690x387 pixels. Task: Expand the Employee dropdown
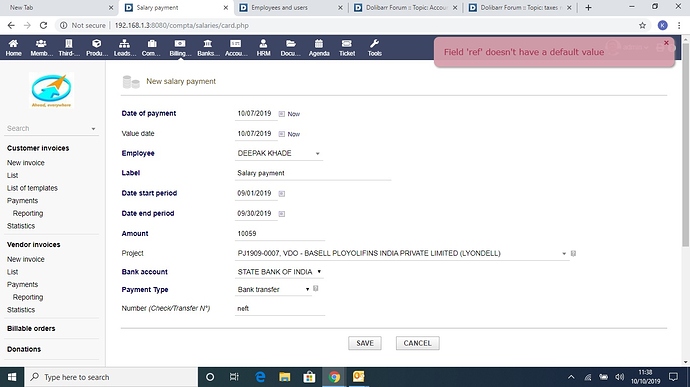[x=279, y=153]
